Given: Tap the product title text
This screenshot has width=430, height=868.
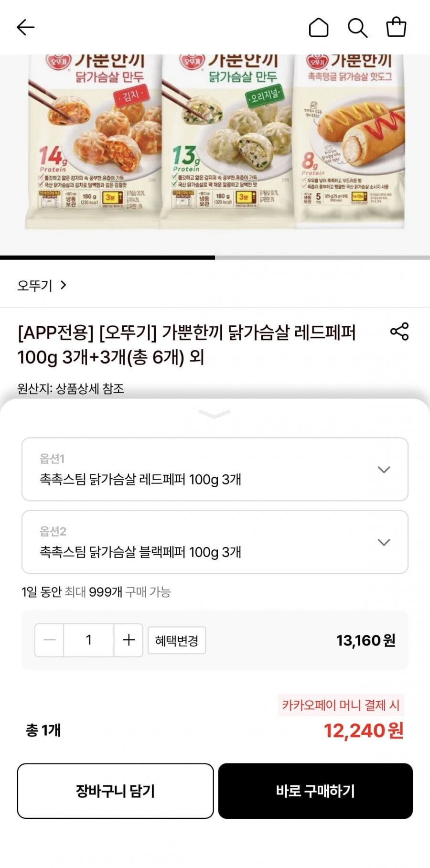Looking at the screenshot, I should 186,344.
